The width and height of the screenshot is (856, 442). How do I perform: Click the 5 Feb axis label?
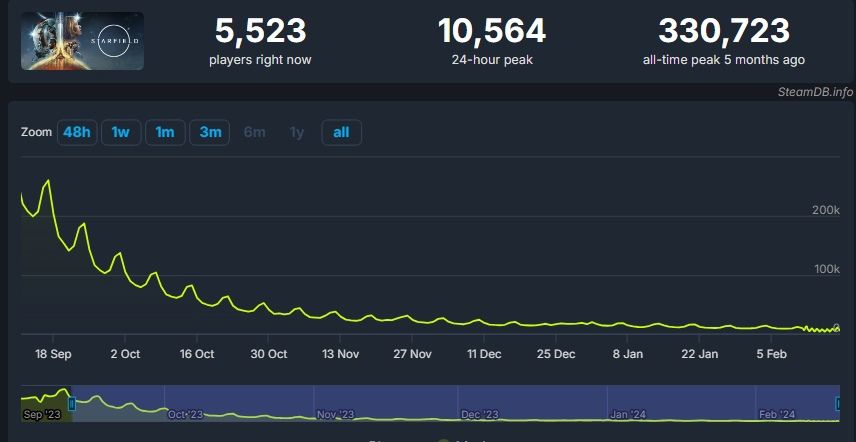coord(771,354)
